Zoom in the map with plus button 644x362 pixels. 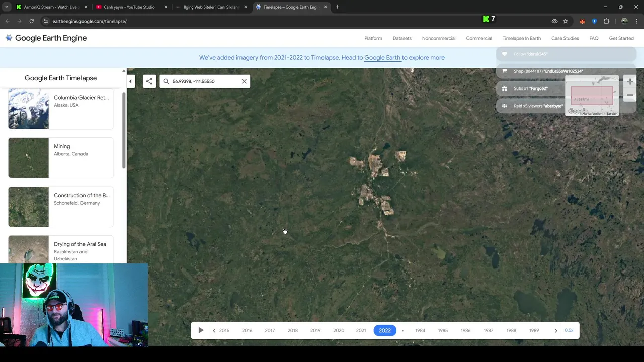[x=630, y=81]
